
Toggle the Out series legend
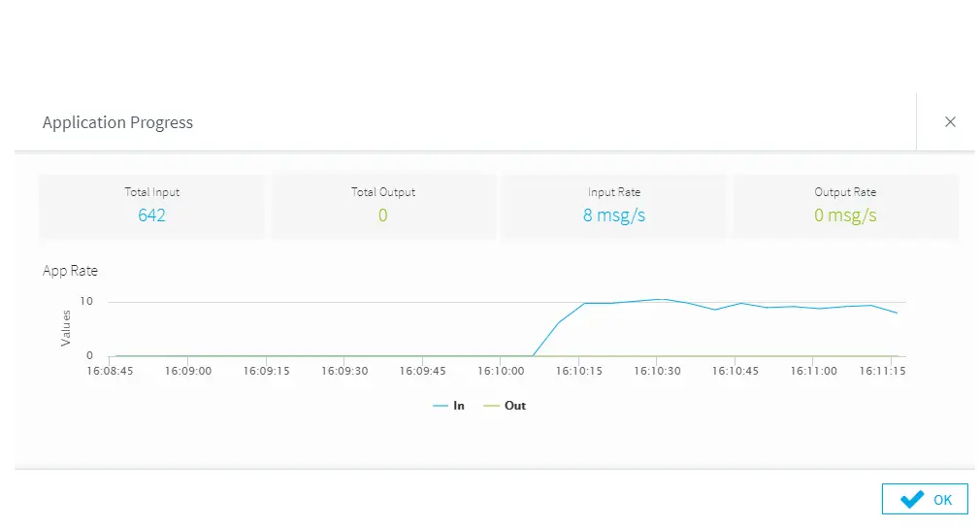pyautogui.click(x=506, y=406)
